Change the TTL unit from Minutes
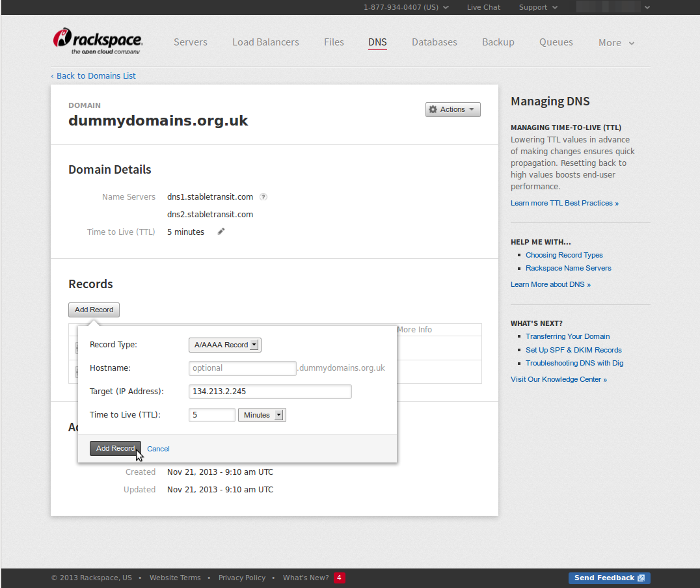700x588 pixels. 262,415
